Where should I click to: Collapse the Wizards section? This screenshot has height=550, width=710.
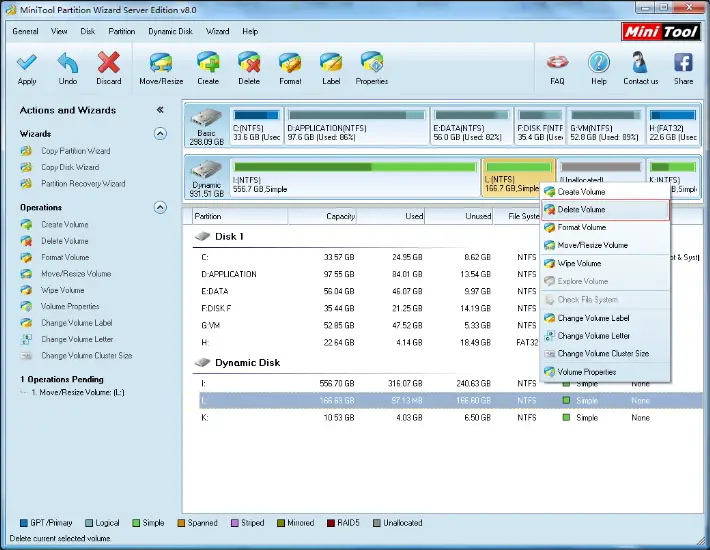[x=160, y=134]
